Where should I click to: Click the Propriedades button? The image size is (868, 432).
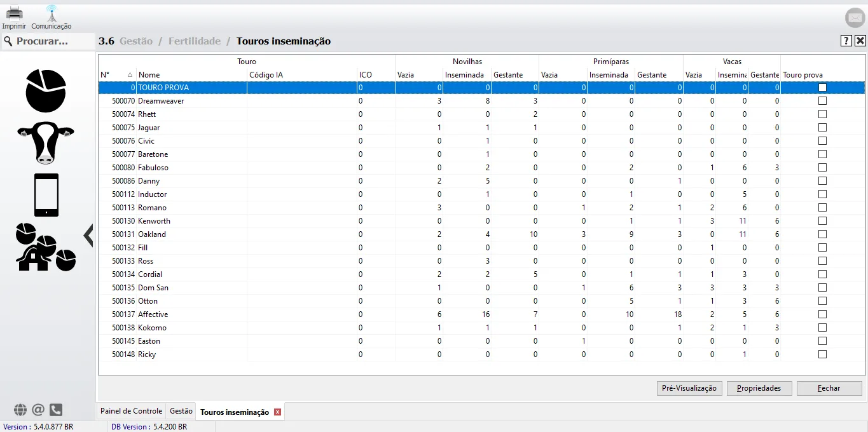coord(759,388)
